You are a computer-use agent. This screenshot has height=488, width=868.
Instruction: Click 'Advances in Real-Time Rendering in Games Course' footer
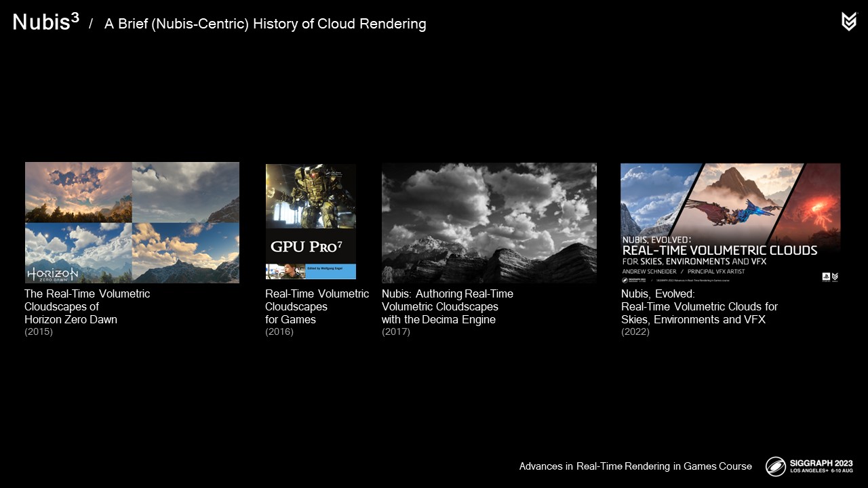tap(635, 466)
